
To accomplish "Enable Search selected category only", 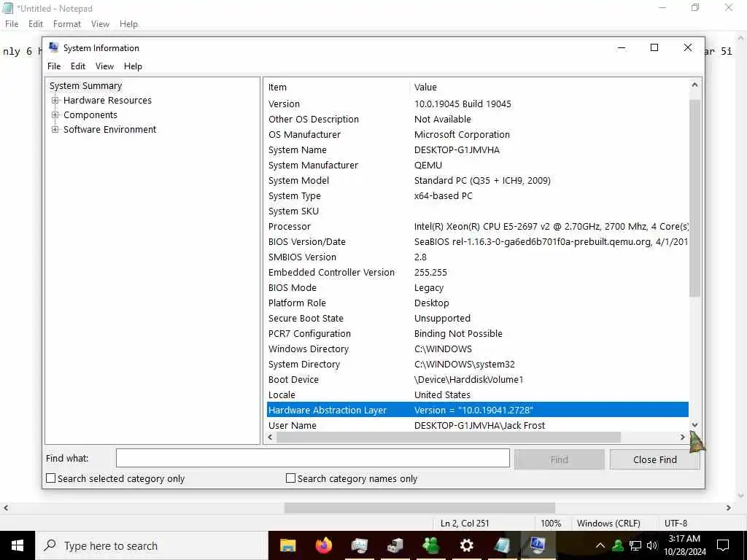I will [x=51, y=478].
